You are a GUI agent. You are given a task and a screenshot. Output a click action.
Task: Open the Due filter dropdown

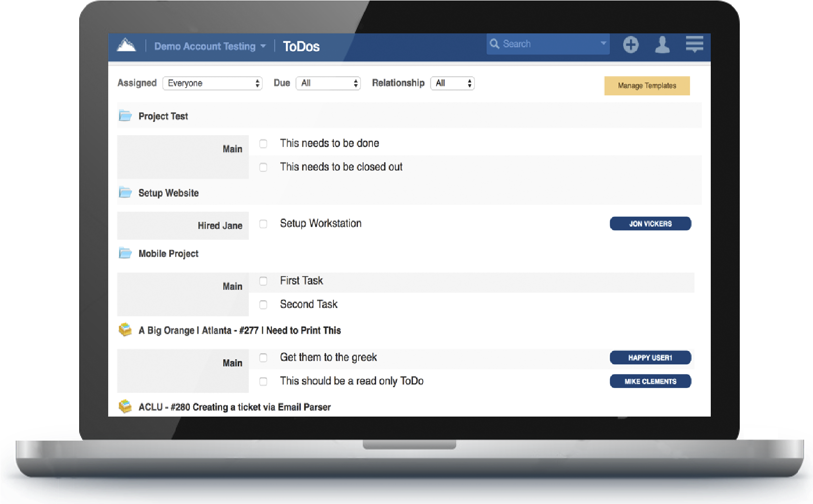328,83
